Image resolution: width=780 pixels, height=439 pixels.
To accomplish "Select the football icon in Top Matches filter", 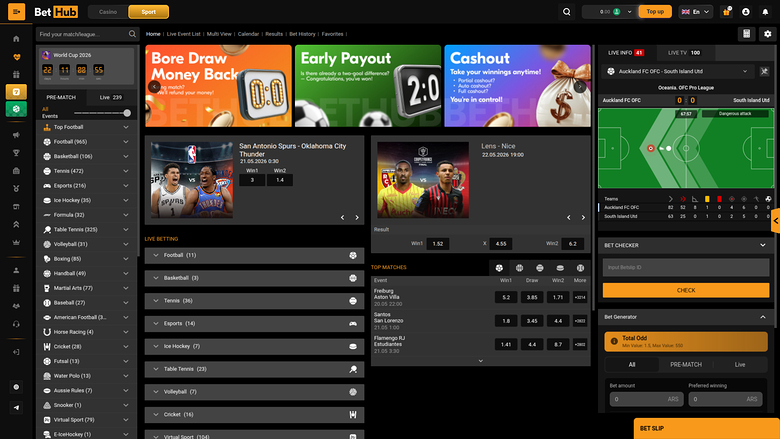I will pyautogui.click(x=499, y=268).
